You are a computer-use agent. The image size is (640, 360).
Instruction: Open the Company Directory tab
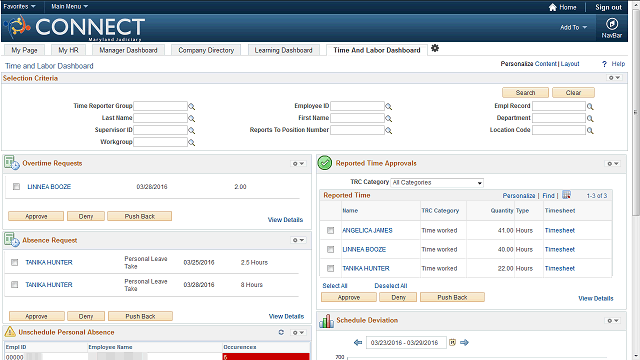click(206, 50)
